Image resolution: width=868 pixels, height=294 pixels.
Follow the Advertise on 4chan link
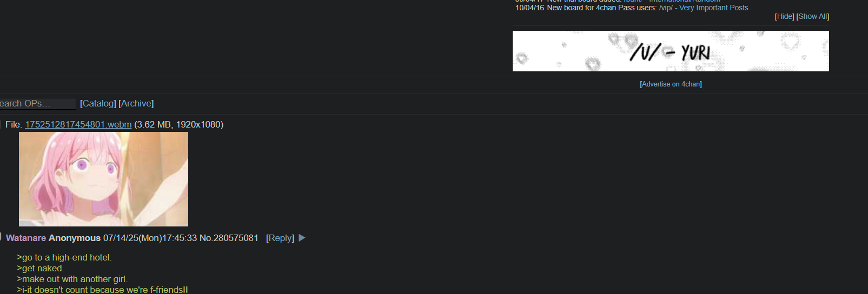671,84
